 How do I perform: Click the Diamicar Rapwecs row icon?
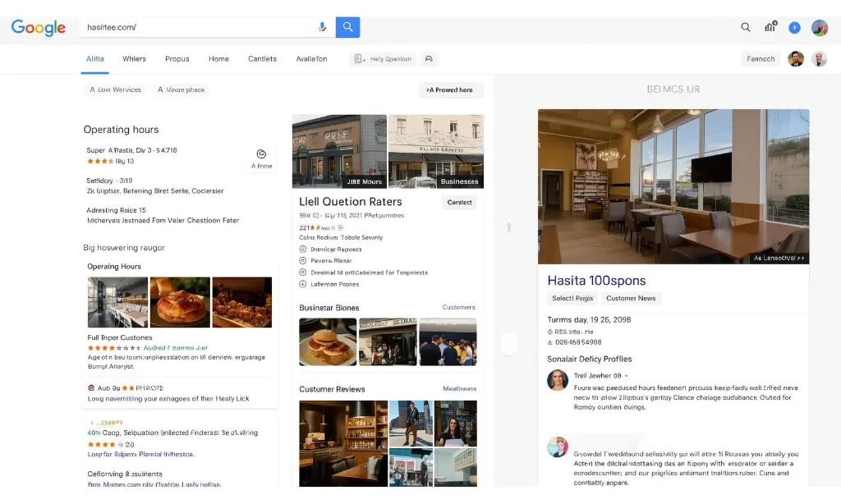click(x=302, y=250)
